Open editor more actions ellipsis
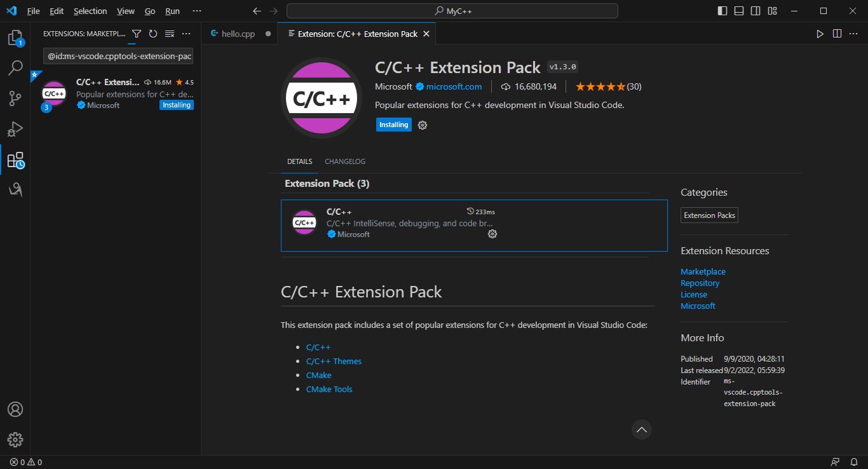Viewport: 868px width, 469px height. tap(853, 34)
